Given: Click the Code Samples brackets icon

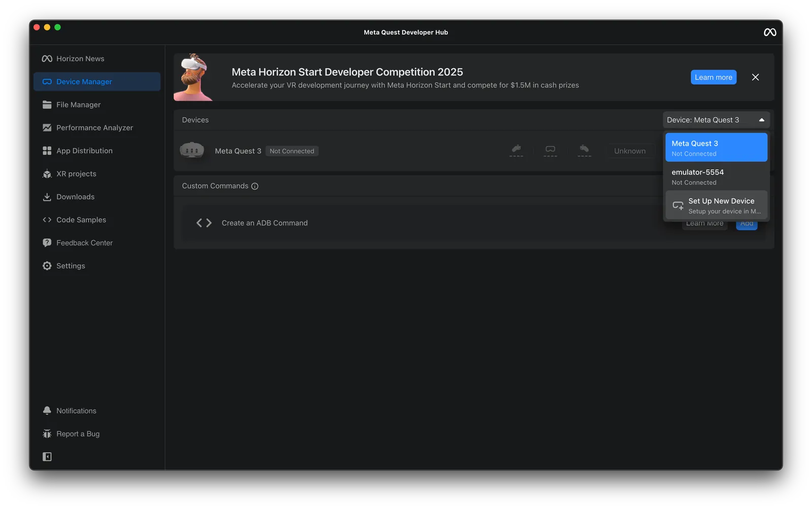Looking at the screenshot, I should click(47, 220).
